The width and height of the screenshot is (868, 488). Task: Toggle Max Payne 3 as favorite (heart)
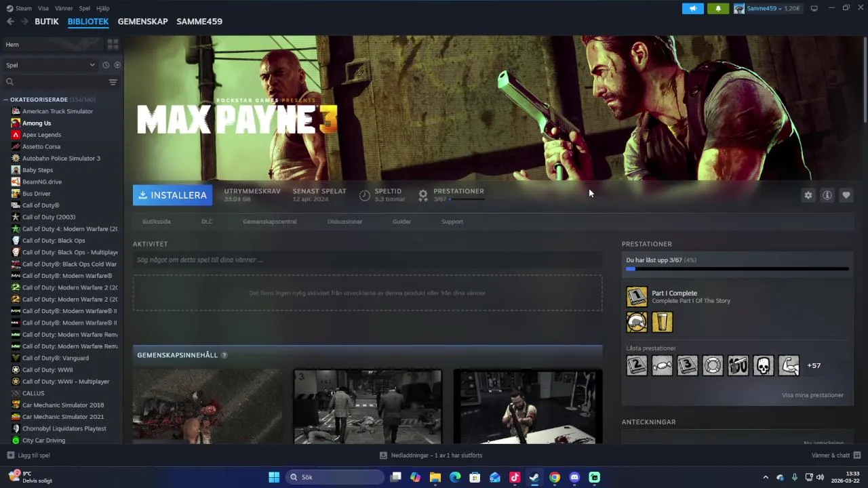click(846, 195)
